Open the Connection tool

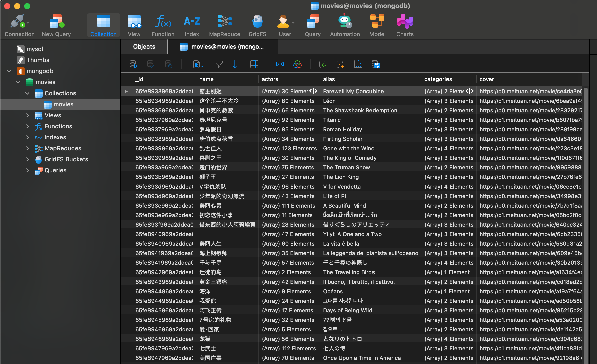point(19,26)
